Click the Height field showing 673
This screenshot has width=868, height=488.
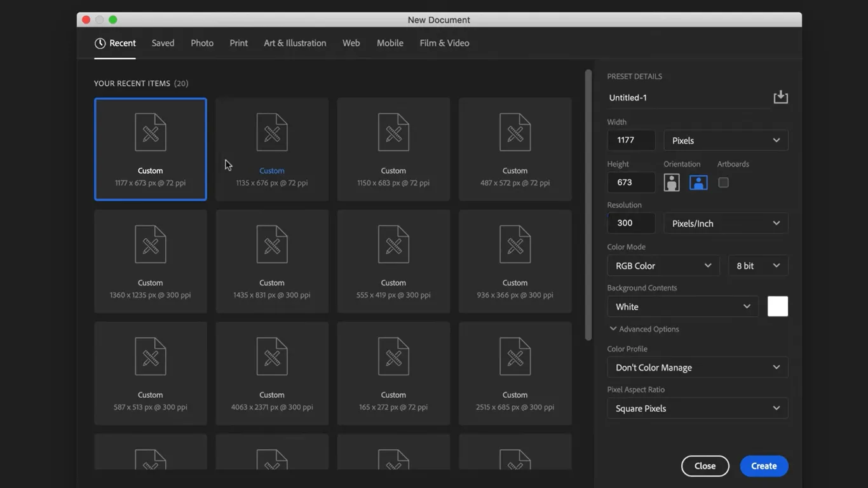pyautogui.click(x=631, y=182)
